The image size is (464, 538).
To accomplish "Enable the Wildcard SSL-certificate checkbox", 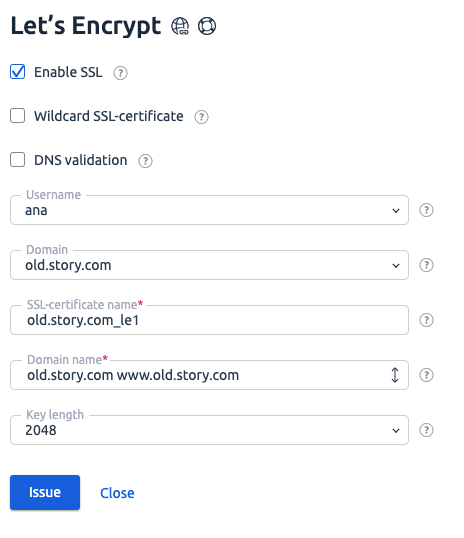I will [18, 116].
